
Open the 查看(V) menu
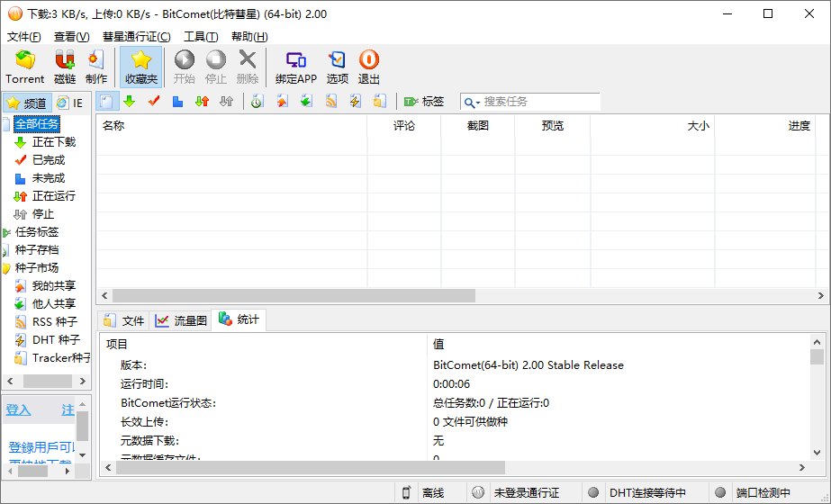[x=71, y=37]
